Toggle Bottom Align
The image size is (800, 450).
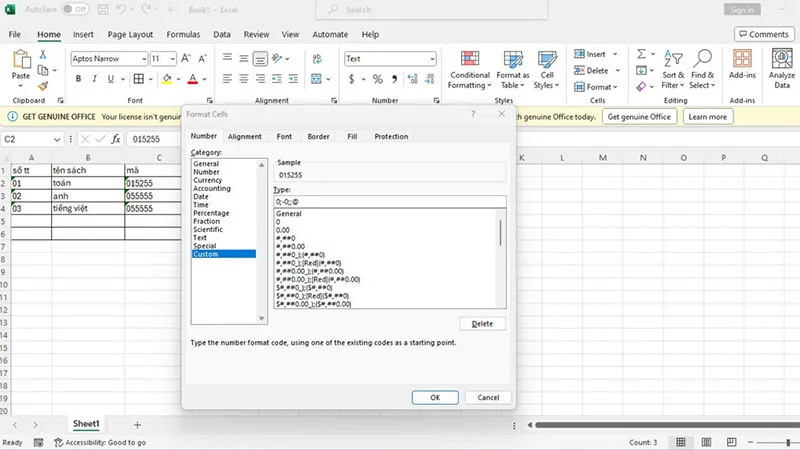pyautogui.click(x=260, y=59)
